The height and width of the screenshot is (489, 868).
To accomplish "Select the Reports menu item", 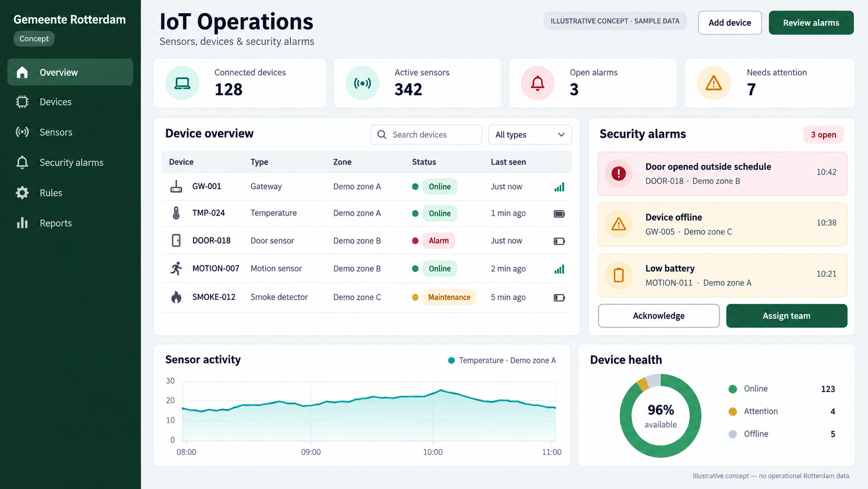I will 70,223.
